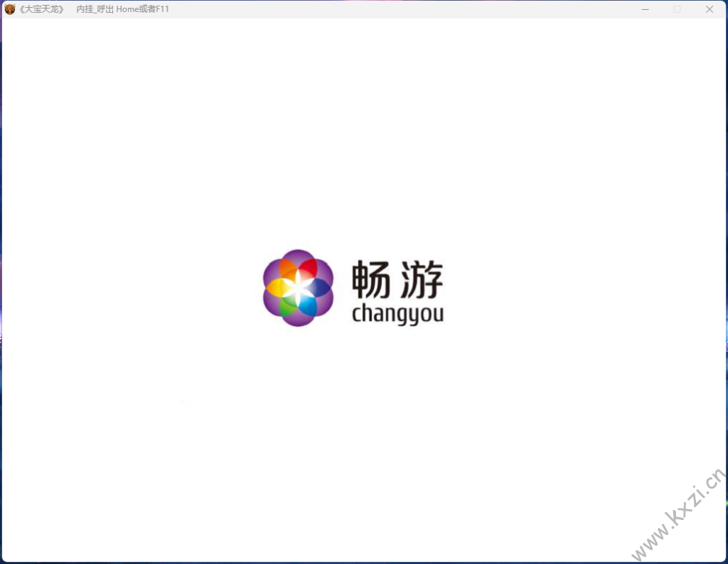Click the game app icon in title bar
728x564 pixels.
10,9
